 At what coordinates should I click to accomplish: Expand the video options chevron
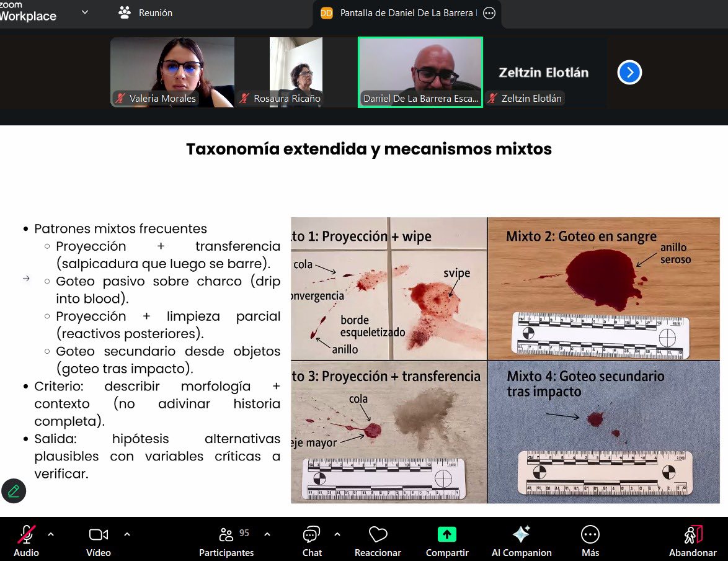tap(127, 534)
